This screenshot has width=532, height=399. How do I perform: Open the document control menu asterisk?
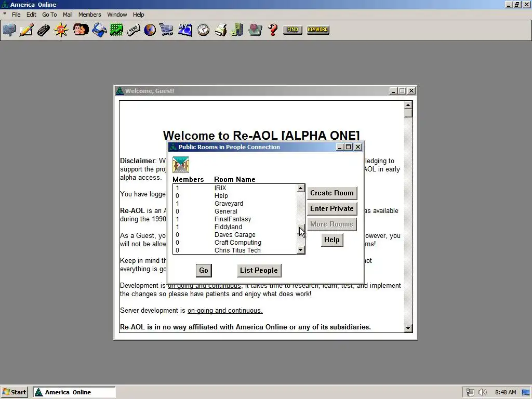(x=4, y=14)
